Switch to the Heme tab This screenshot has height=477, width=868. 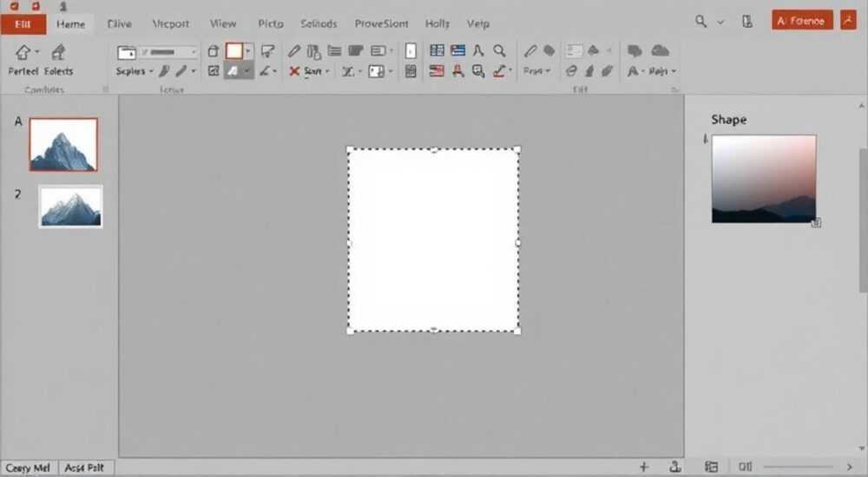[71, 23]
